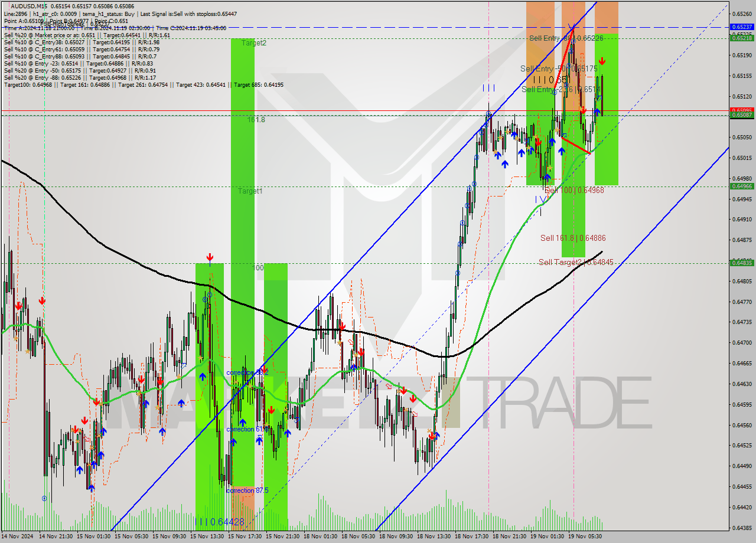Viewport: 756px width, 543px height.
Task: Click the green 0.65218 price tag
Action: 742,38
